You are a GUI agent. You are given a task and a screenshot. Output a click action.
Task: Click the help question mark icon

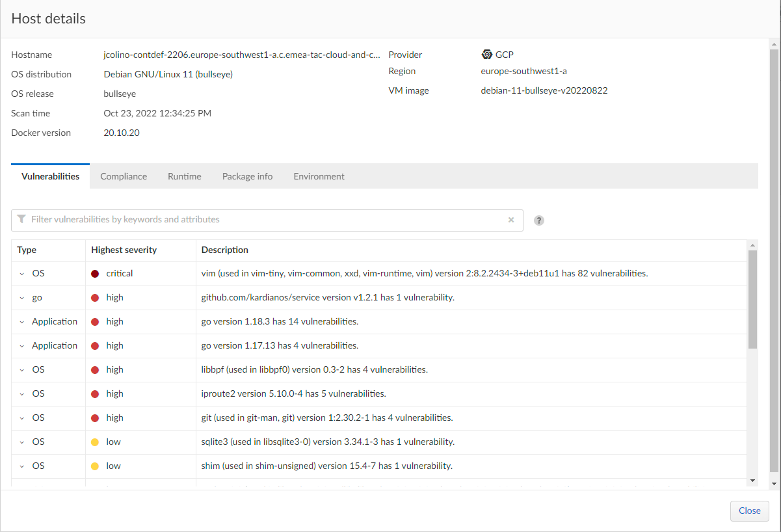538,220
